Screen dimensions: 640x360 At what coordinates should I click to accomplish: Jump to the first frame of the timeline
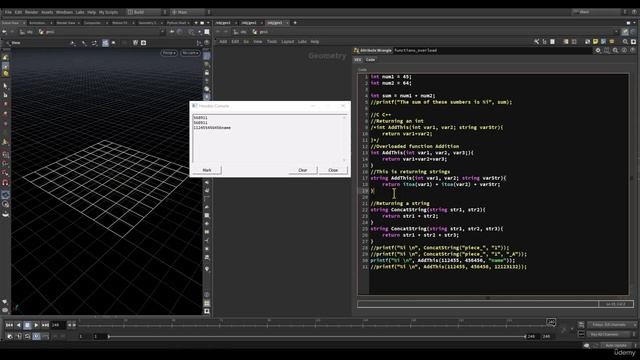(x=9, y=325)
